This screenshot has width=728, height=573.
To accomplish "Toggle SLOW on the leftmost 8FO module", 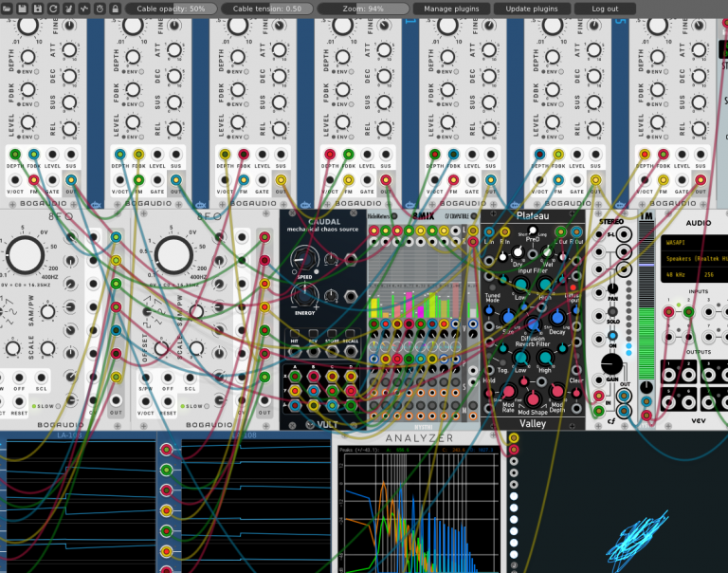I will (58, 406).
